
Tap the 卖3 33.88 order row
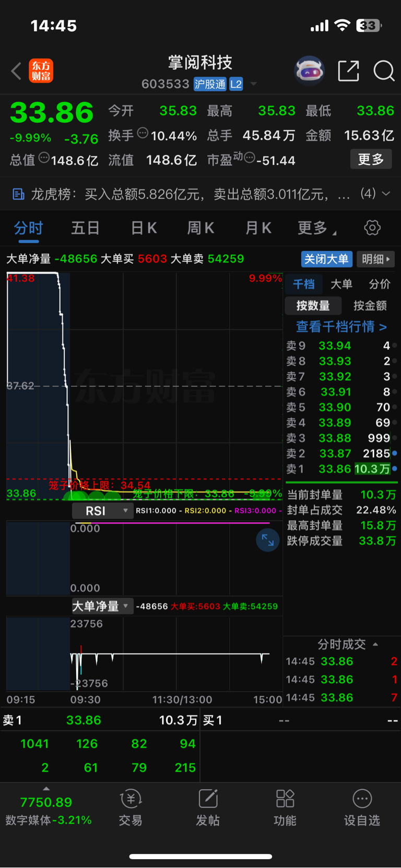point(341,438)
